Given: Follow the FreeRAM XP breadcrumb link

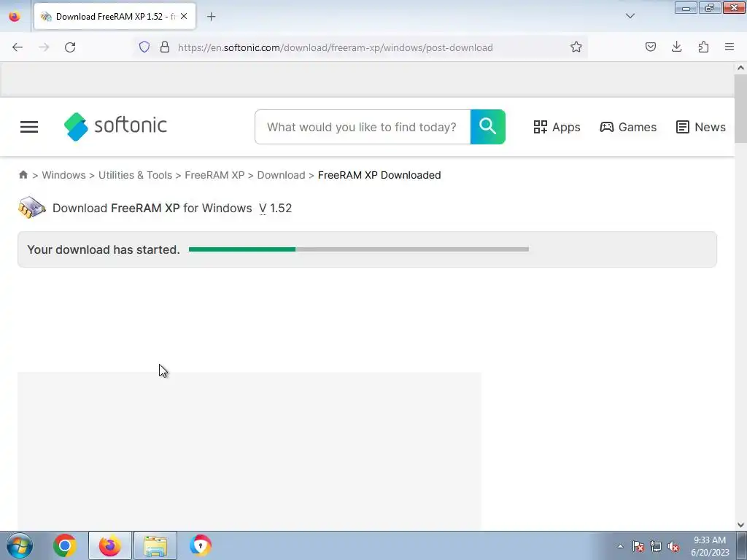Looking at the screenshot, I should (x=214, y=175).
